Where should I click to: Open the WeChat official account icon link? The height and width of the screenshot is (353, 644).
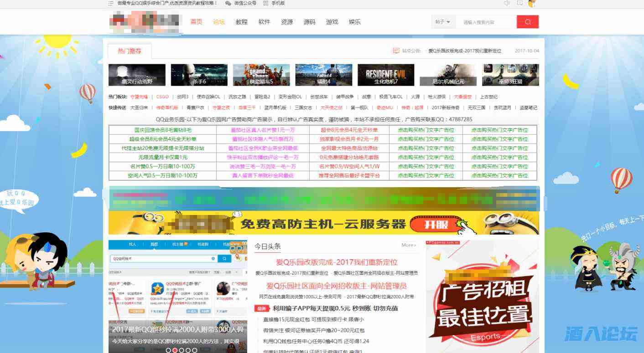[228, 3]
